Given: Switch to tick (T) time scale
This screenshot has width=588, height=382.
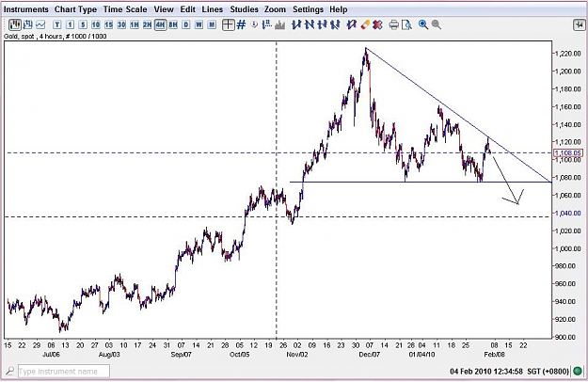Looking at the screenshot, I should tap(57, 25).
